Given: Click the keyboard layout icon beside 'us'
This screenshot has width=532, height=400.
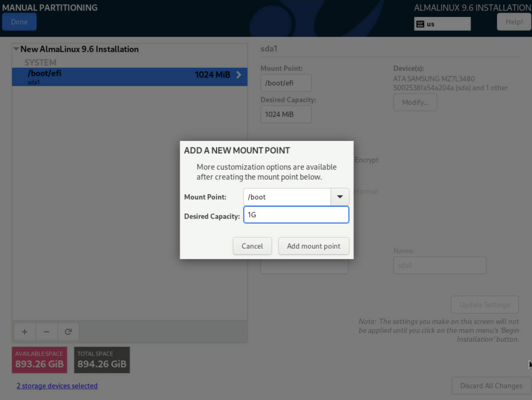Looking at the screenshot, I should click(420, 24).
